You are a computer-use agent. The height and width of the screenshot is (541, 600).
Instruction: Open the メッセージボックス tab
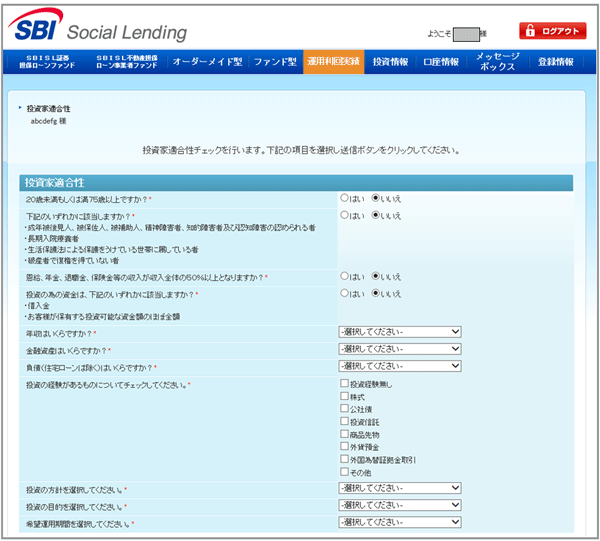pos(497,62)
